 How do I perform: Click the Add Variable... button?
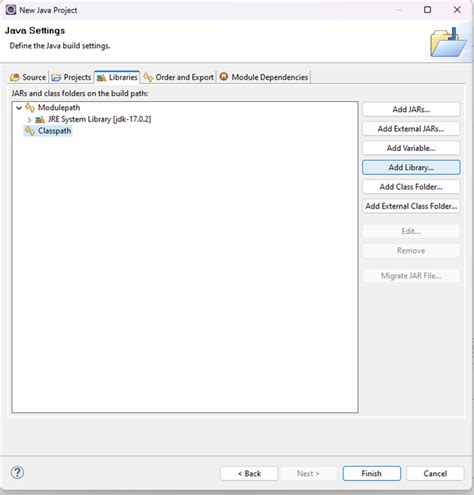point(411,148)
